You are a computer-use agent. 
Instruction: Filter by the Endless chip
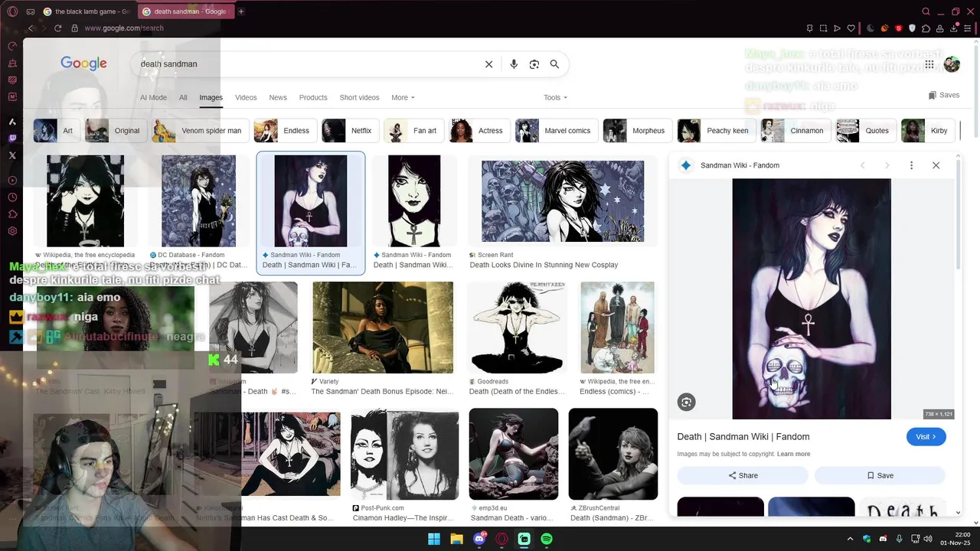pyautogui.click(x=285, y=131)
